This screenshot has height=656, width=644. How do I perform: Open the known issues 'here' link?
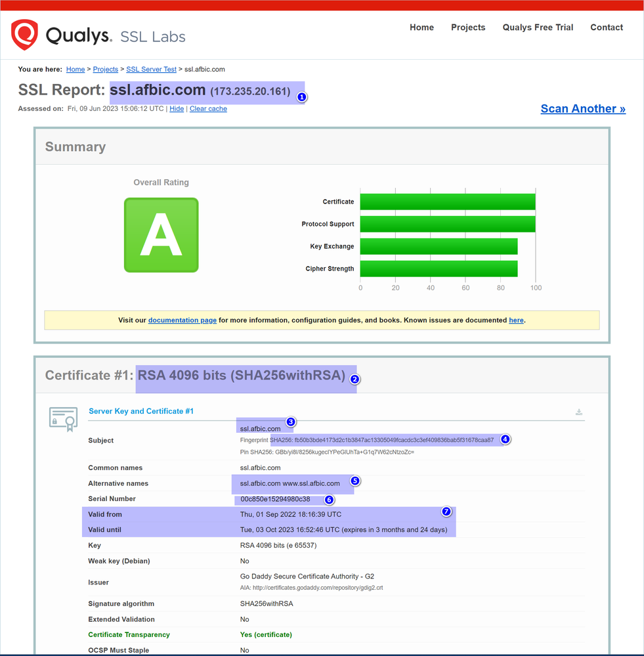516,320
